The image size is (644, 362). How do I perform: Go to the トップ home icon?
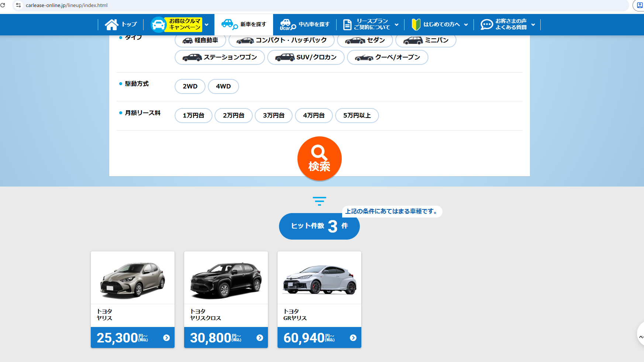tap(111, 24)
